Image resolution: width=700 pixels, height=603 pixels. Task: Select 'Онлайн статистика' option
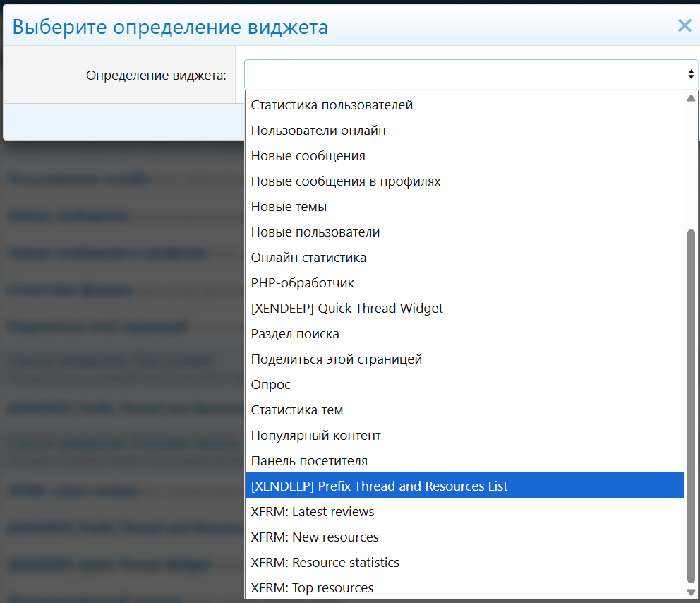pos(308,258)
